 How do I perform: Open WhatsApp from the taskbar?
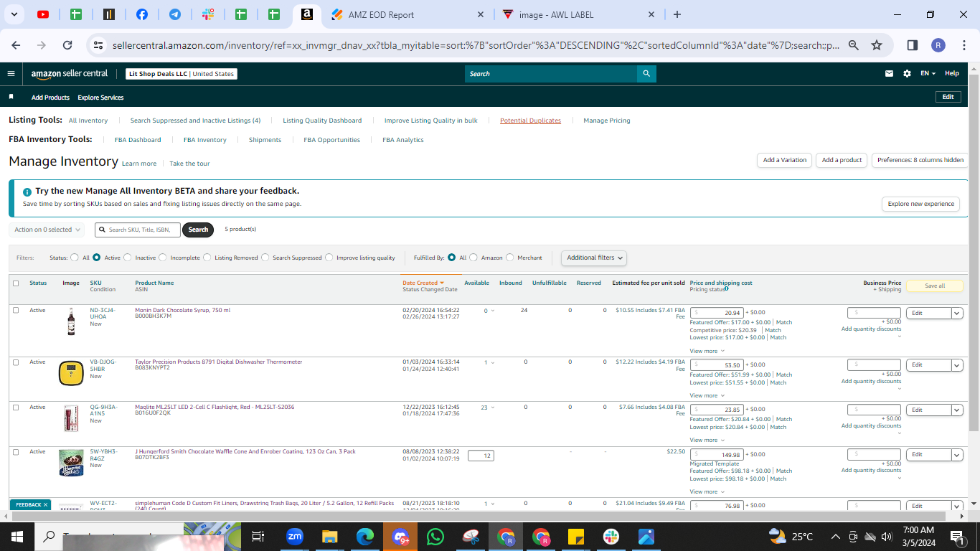(x=435, y=536)
